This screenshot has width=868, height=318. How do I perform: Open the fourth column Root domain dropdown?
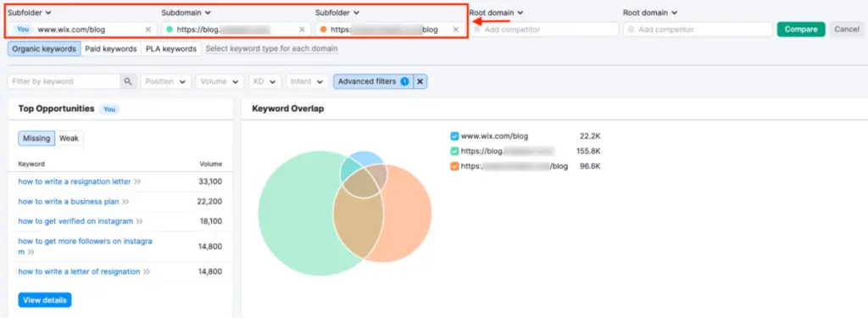(496, 12)
